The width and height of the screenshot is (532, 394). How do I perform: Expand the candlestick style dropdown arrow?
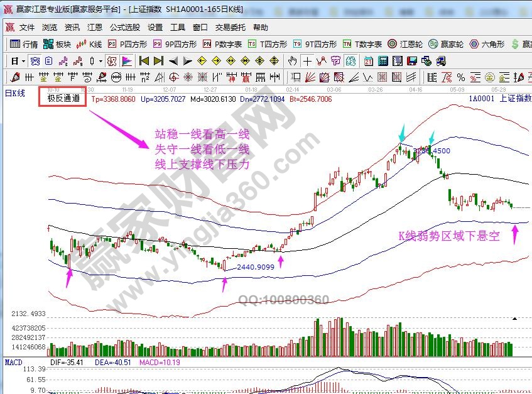[101, 61]
